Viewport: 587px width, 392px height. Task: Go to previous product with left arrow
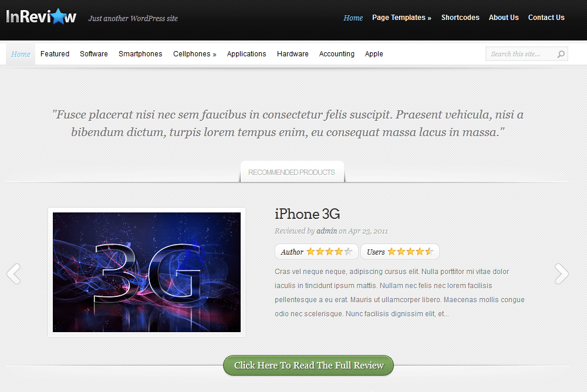(x=14, y=273)
